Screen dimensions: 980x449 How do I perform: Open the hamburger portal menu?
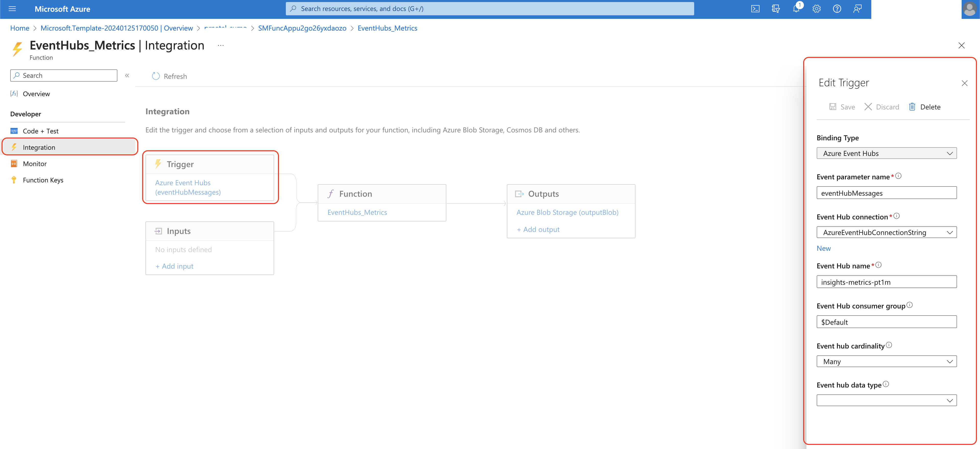point(12,9)
